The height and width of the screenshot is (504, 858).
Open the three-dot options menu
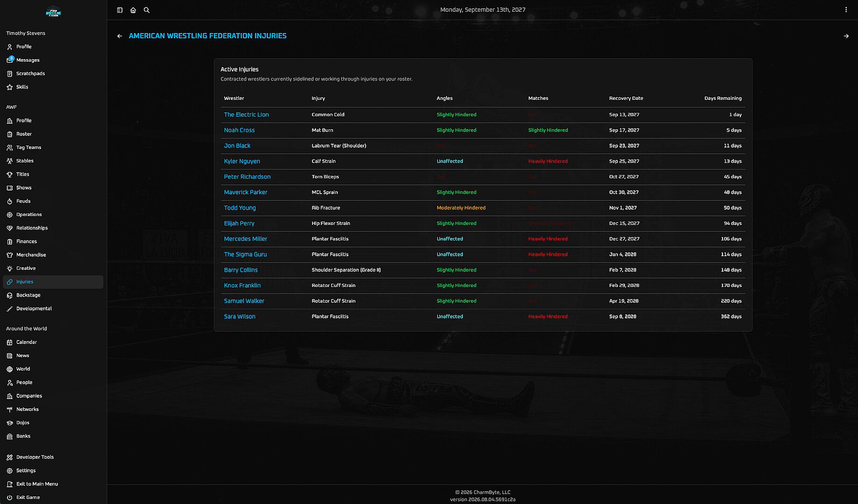point(846,10)
